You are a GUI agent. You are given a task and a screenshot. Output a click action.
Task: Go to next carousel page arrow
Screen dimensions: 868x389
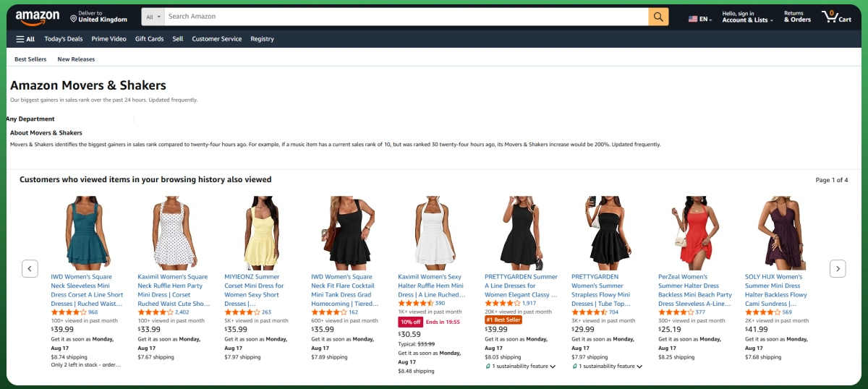[x=838, y=268]
